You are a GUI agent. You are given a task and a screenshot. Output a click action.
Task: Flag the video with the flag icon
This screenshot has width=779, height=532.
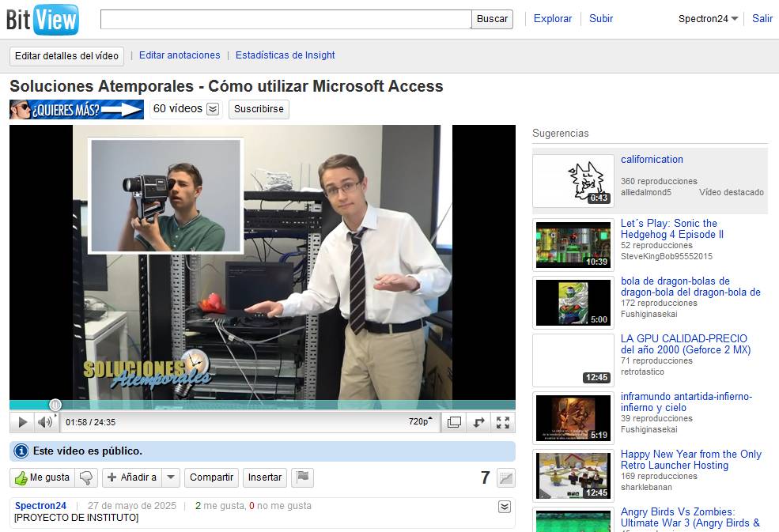point(303,477)
